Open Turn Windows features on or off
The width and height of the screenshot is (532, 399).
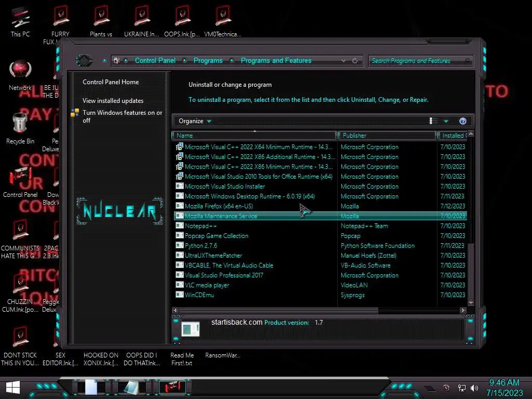122,116
